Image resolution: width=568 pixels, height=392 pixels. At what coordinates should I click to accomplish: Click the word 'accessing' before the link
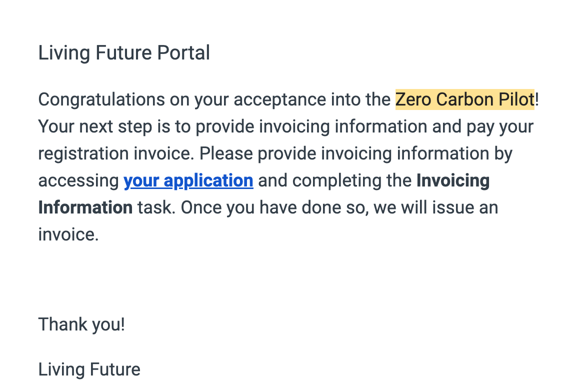78,180
